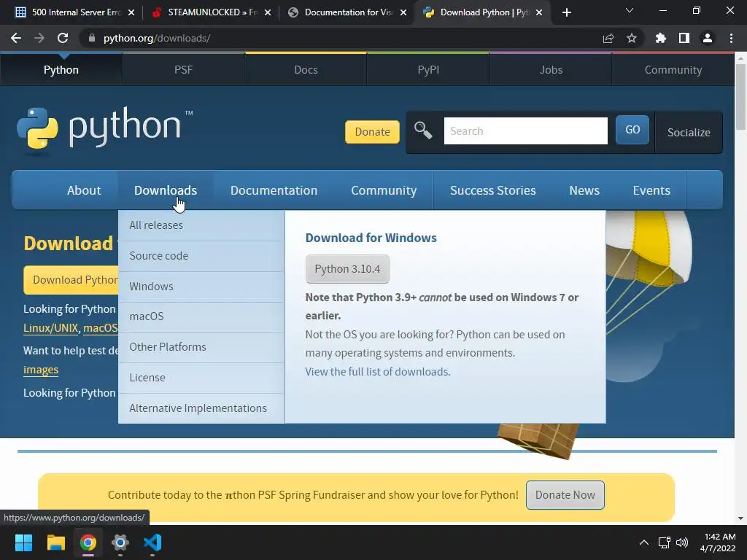
Task: Select the Community top-level site tab
Action: click(x=673, y=69)
